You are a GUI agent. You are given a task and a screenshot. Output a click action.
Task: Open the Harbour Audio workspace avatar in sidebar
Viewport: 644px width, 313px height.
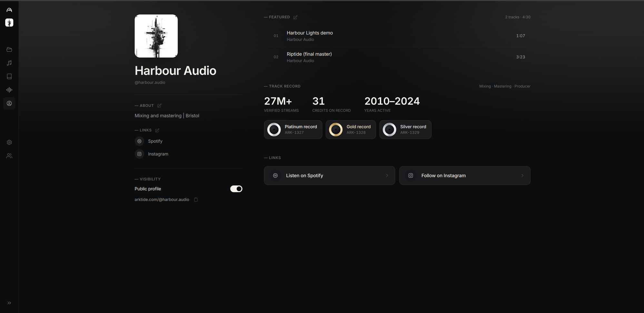pos(9,23)
